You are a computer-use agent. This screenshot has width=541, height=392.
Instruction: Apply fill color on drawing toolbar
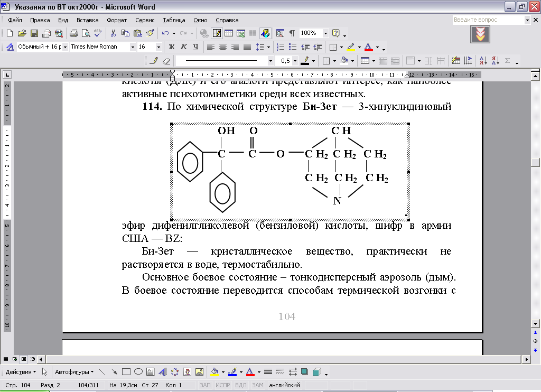214,371
